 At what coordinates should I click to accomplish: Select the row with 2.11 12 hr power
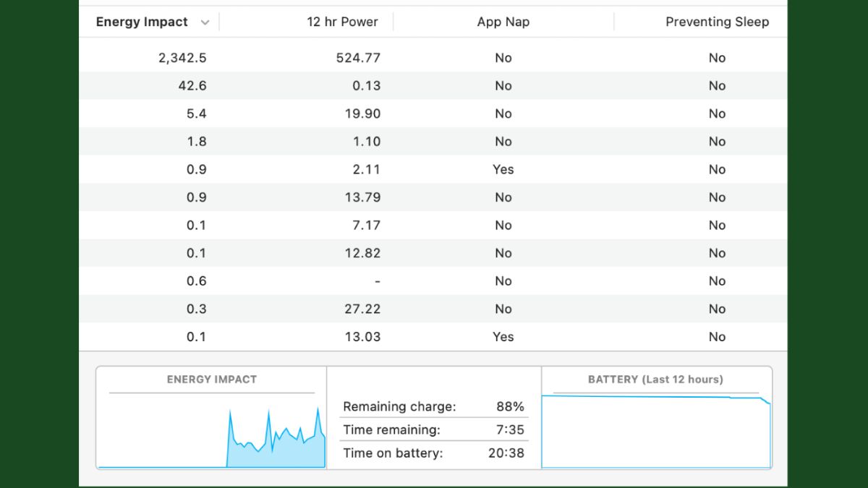tap(367, 169)
